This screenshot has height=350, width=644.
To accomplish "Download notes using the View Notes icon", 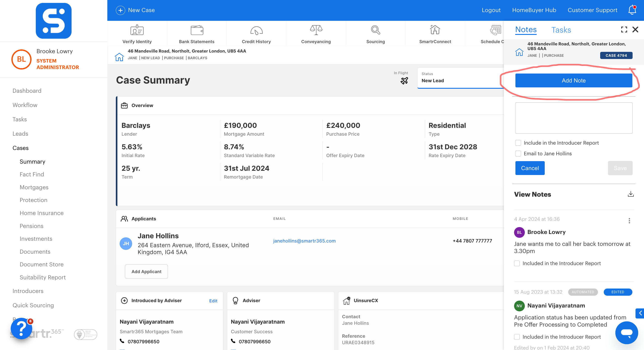I will click(x=631, y=194).
